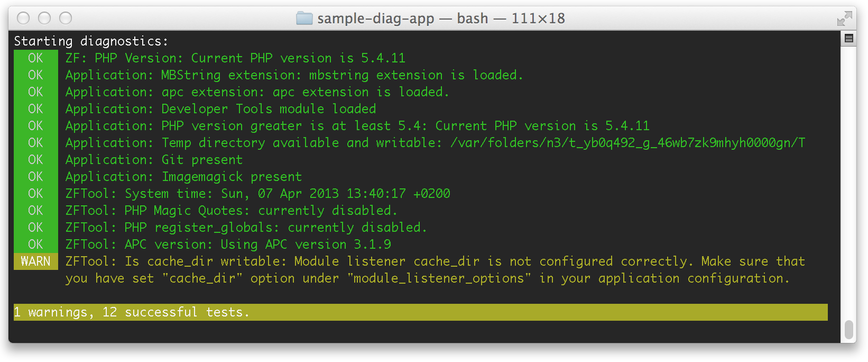
Task: Click the yellow WARN status badge
Action: [x=35, y=261]
